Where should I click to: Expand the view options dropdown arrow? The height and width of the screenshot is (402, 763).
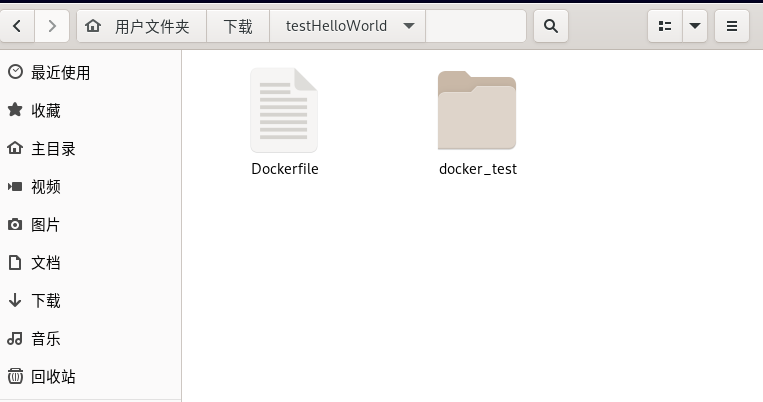pyautogui.click(x=695, y=26)
